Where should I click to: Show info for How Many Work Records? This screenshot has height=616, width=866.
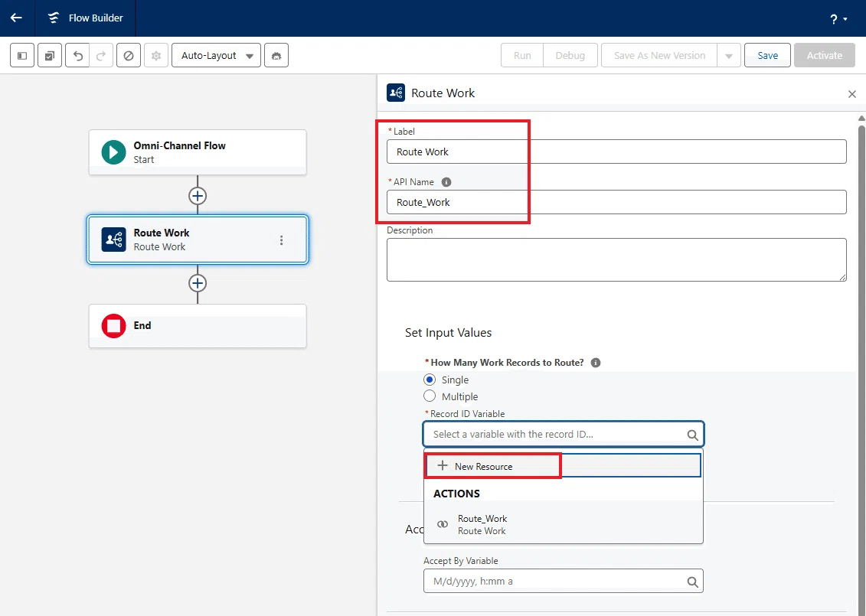pyautogui.click(x=596, y=363)
